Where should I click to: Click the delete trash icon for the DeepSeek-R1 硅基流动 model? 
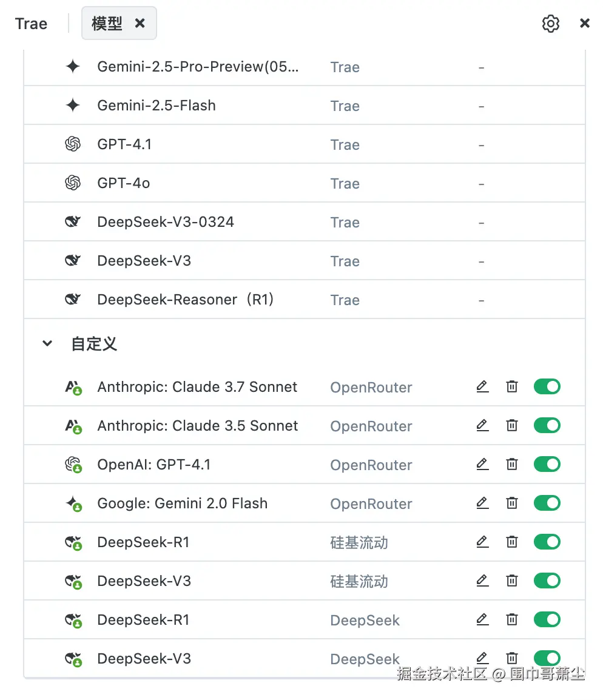click(x=511, y=542)
